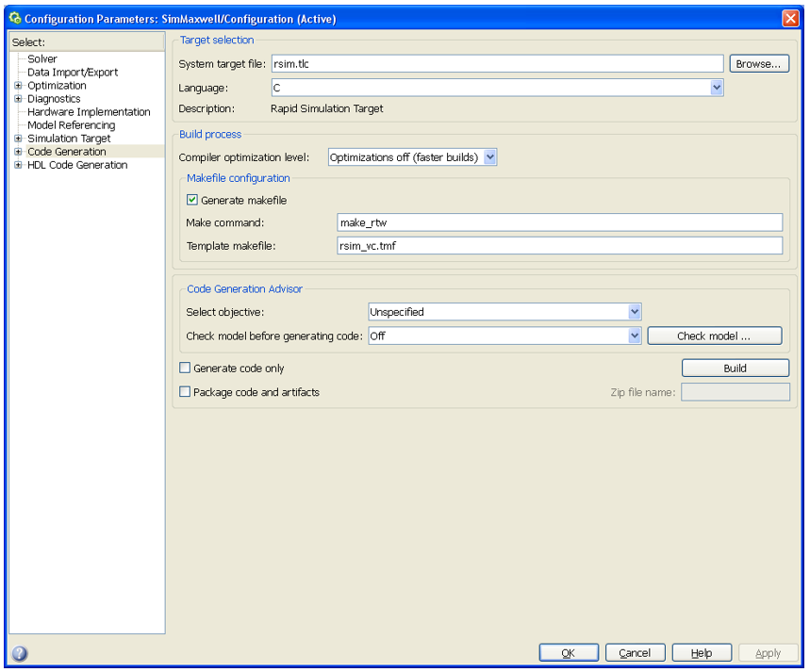Image resolution: width=810 pixels, height=672 pixels.
Task: Open Check model before generating code dropdown
Action: [x=635, y=336]
